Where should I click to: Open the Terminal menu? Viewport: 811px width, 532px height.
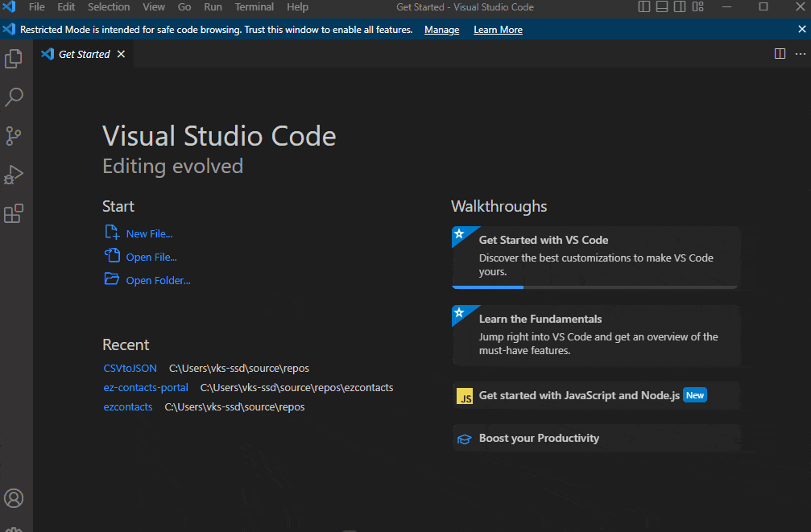tap(254, 7)
